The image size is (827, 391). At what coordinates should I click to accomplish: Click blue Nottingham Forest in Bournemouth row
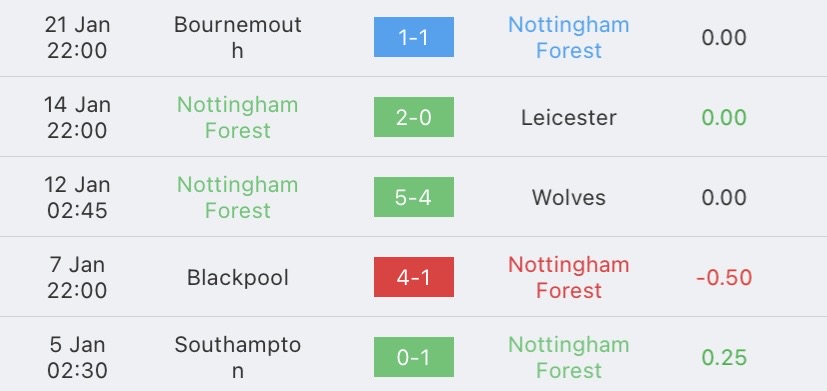pyautogui.click(x=569, y=37)
